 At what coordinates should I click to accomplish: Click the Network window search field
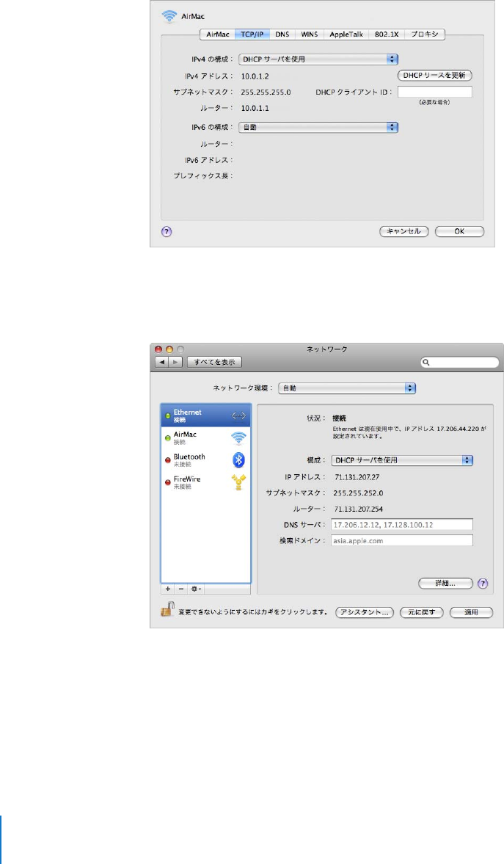(x=459, y=363)
